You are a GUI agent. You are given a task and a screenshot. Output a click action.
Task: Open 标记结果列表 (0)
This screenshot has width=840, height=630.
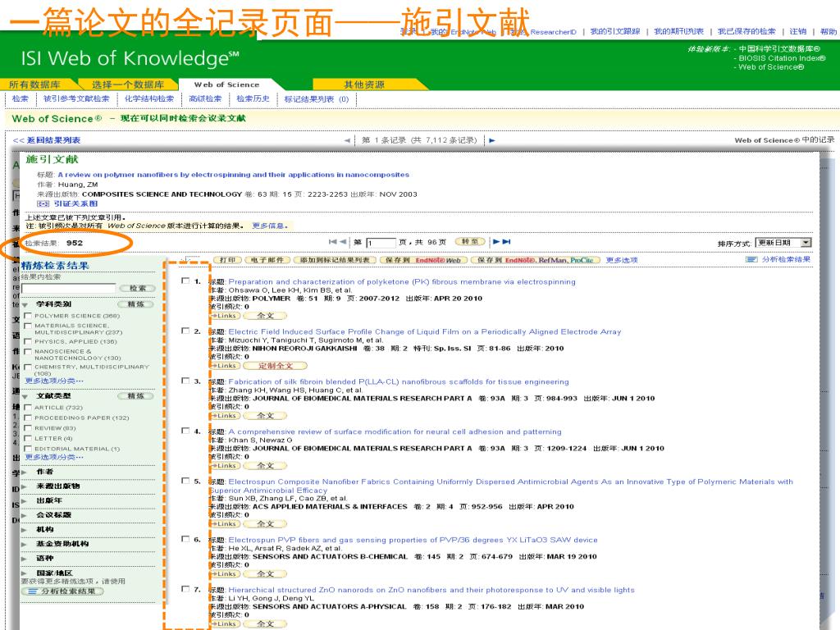316,98
